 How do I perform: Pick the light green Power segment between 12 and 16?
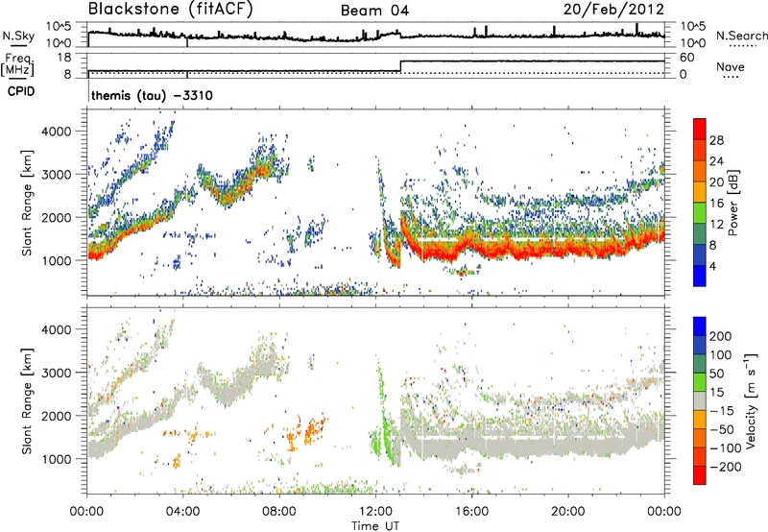pyautogui.click(x=700, y=213)
